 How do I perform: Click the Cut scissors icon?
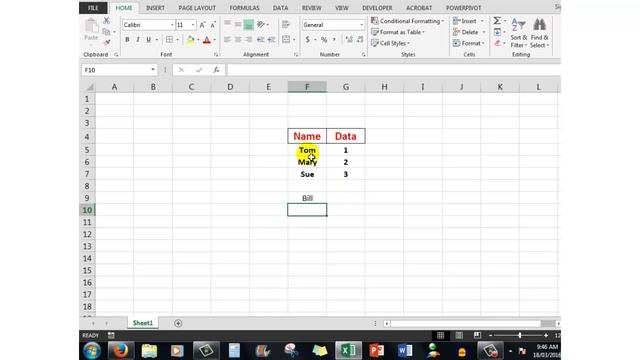tap(107, 20)
